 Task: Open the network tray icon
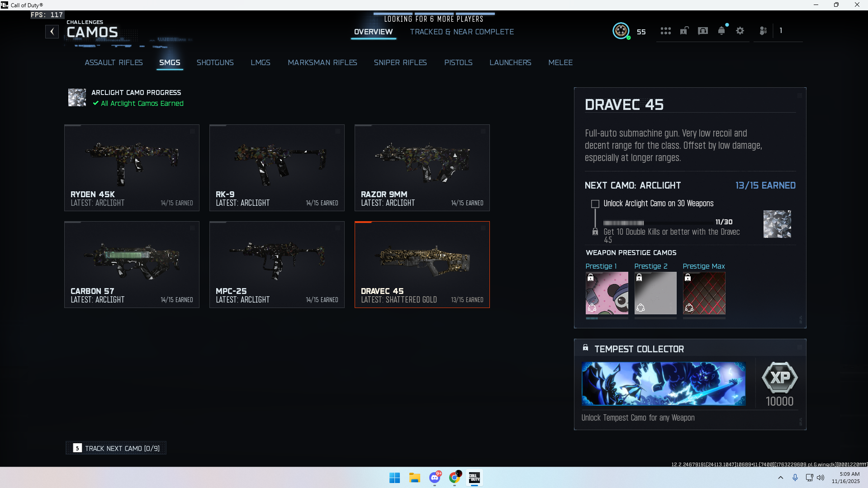809,478
